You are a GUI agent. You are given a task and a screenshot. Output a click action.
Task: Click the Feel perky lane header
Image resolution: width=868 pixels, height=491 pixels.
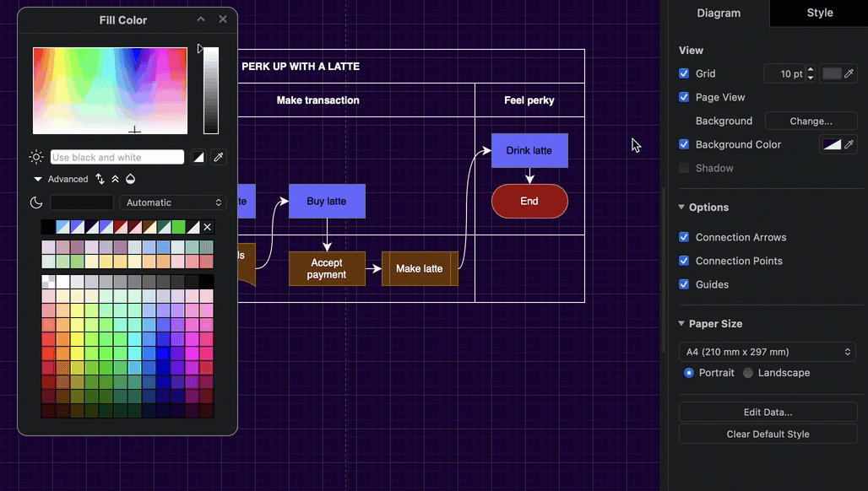point(529,100)
